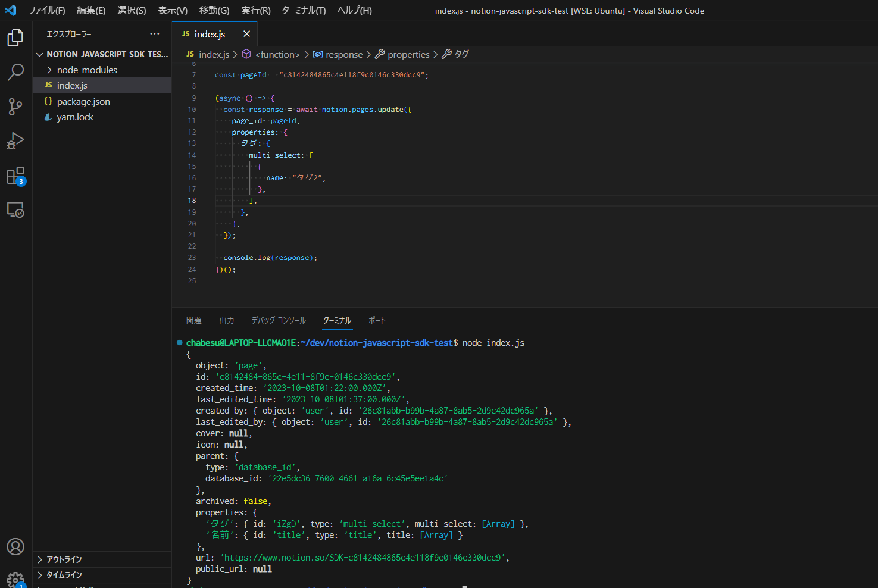Click notion.pages.update call on line 10

[363, 110]
